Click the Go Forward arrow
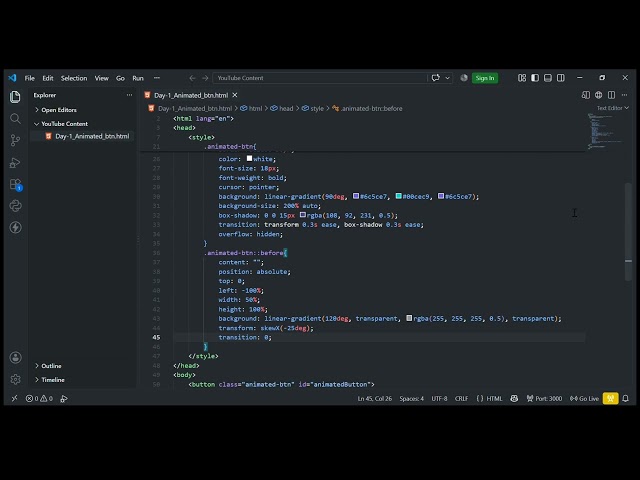 (x=205, y=78)
